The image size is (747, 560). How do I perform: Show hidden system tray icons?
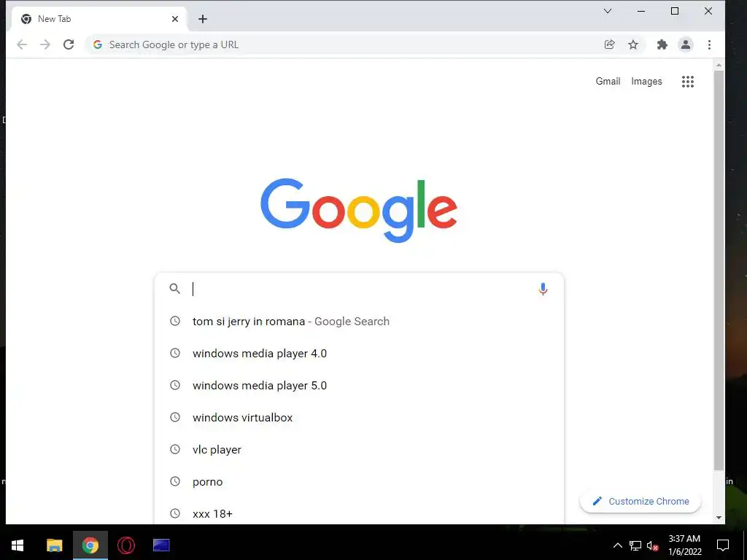[617, 545]
